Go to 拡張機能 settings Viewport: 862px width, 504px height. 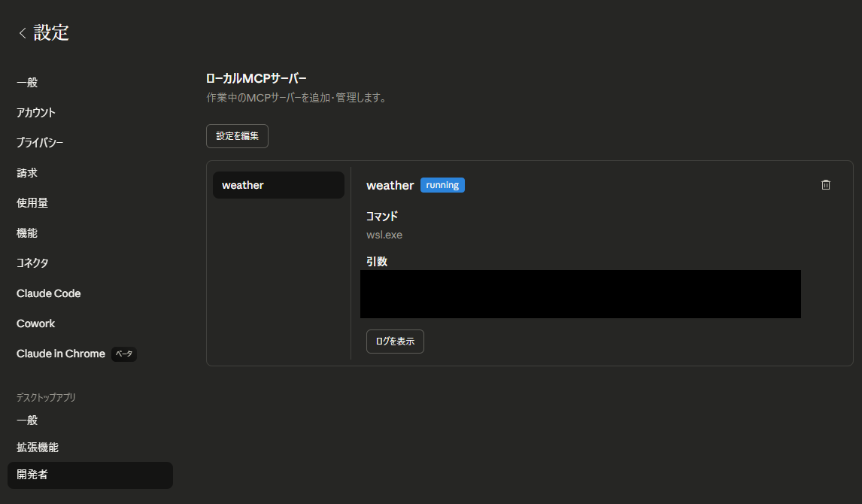[38, 448]
